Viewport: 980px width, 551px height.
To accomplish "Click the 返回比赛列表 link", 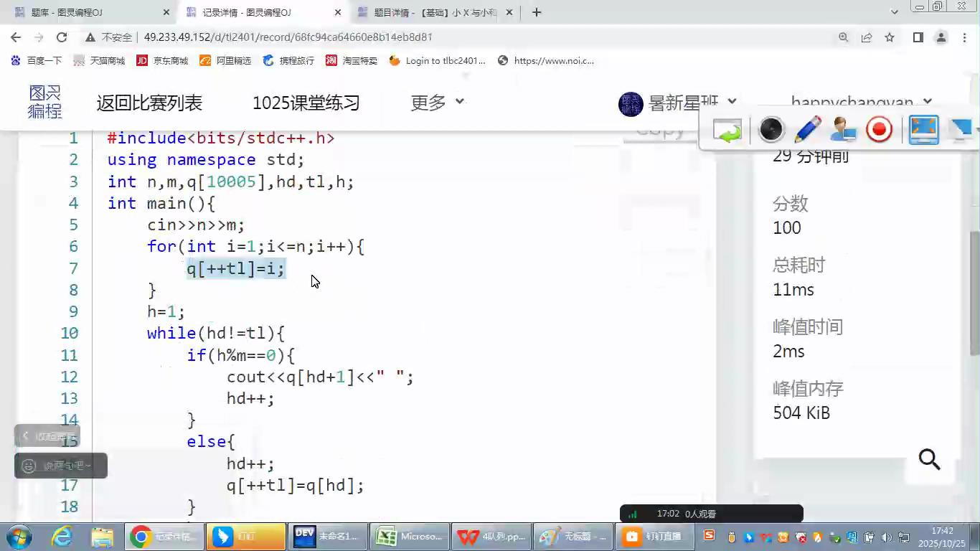I will pos(149,103).
